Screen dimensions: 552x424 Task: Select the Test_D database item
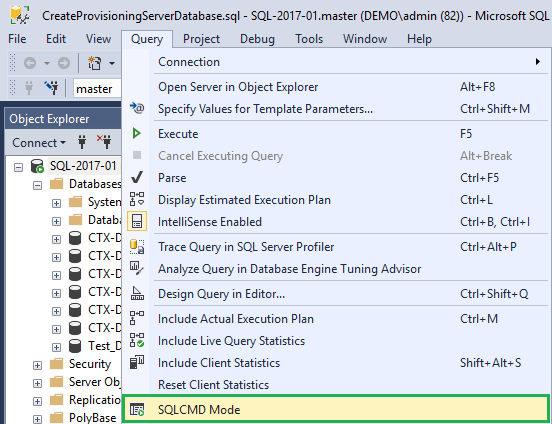click(104, 346)
